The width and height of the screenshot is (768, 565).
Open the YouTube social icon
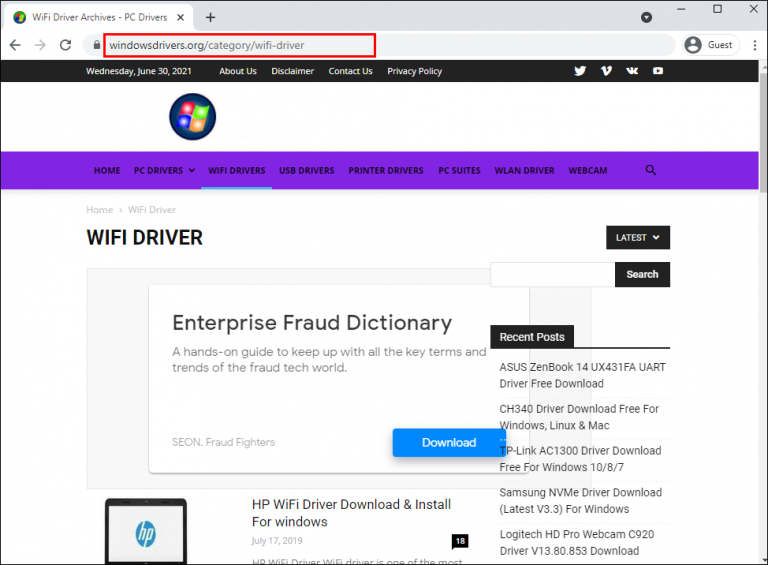tap(658, 71)
